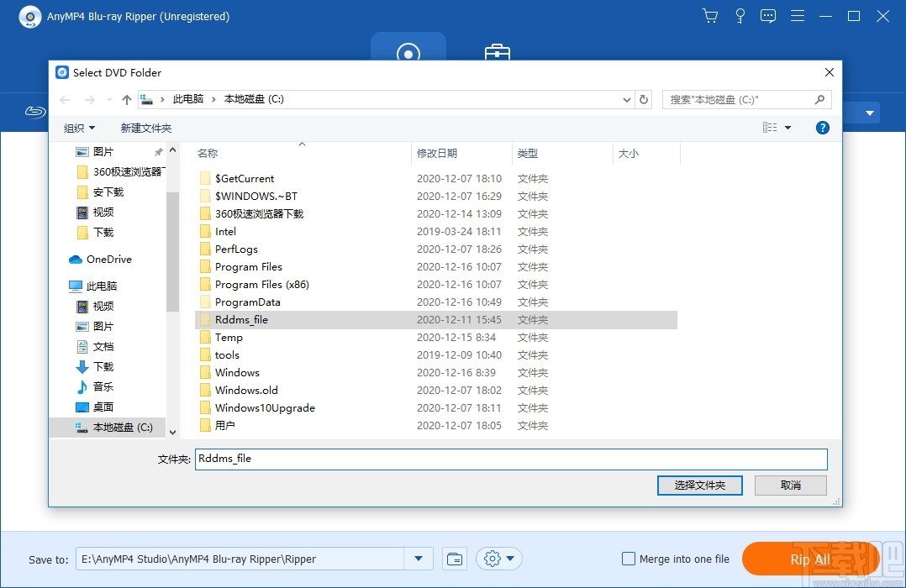Open the feedback chat bubble icon

pos(768,15)
